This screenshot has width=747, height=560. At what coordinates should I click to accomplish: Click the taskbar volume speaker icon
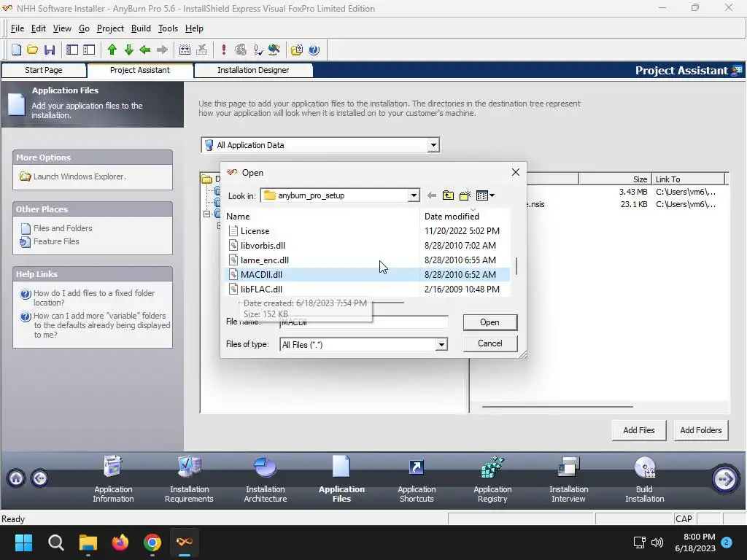[657, 542]
